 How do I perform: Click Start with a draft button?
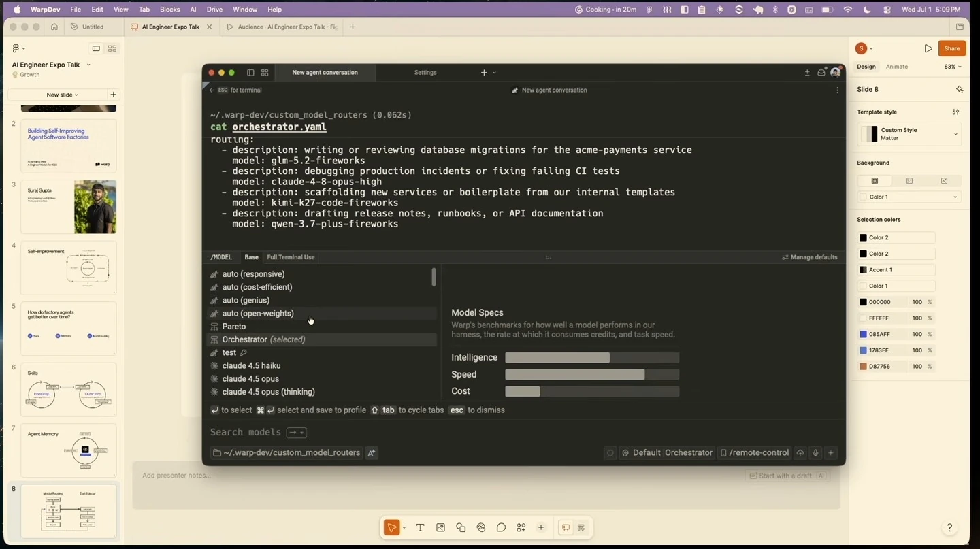coord(787,476)
